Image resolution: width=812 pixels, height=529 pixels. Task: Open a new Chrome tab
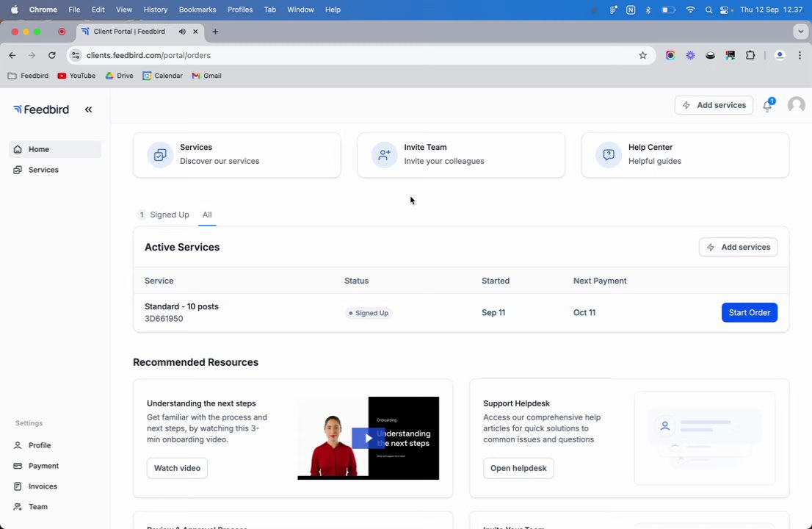coord(215,32)
